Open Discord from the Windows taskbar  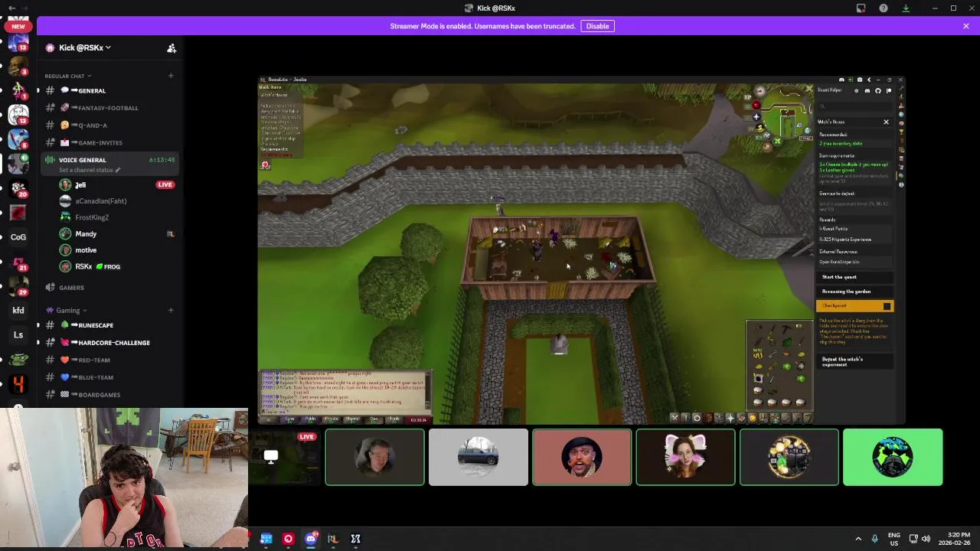tap(310, 539)
